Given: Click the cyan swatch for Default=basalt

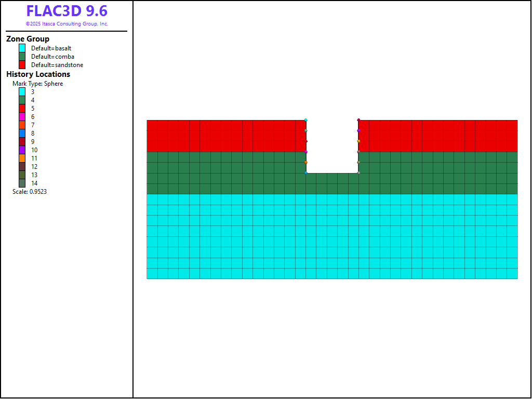Looking at the screenshot, I should tap(22, 48).
